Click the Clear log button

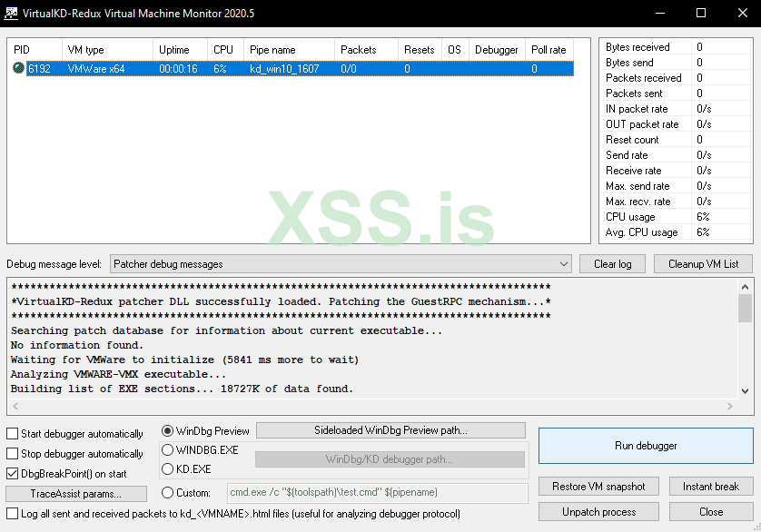(x=612, y=264)
